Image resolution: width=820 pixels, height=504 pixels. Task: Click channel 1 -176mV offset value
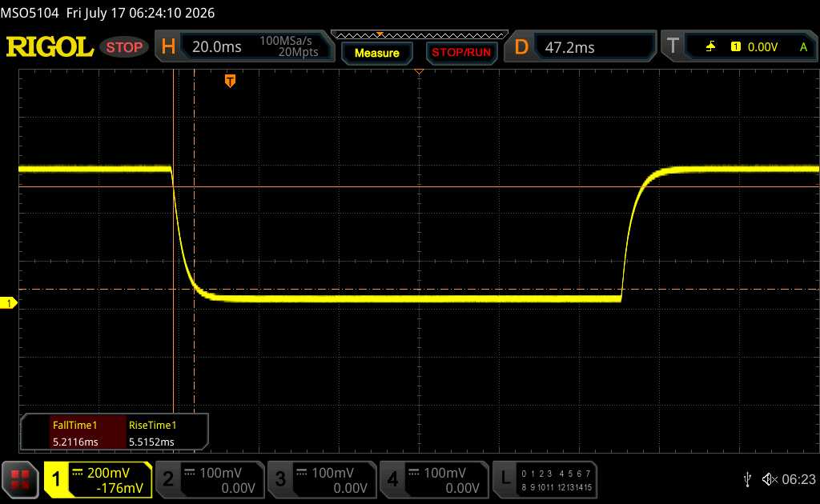point(120,488)
